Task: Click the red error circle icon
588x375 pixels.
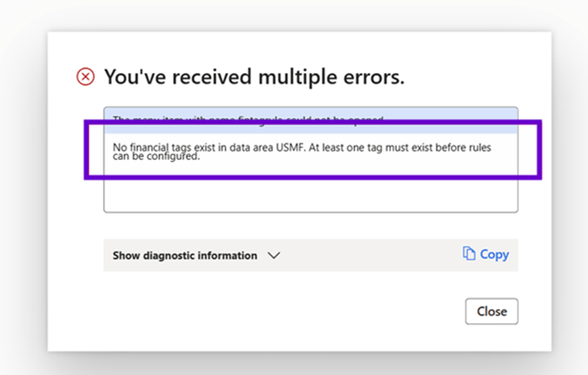Action: click(x=86, y=77)
